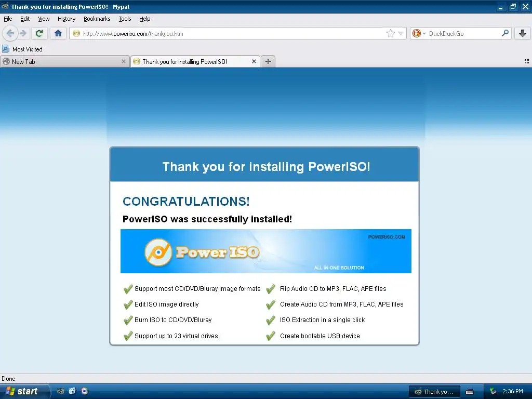Launch Internet Explorer from quick launch
532x399 pixels.
click(72, 391)
